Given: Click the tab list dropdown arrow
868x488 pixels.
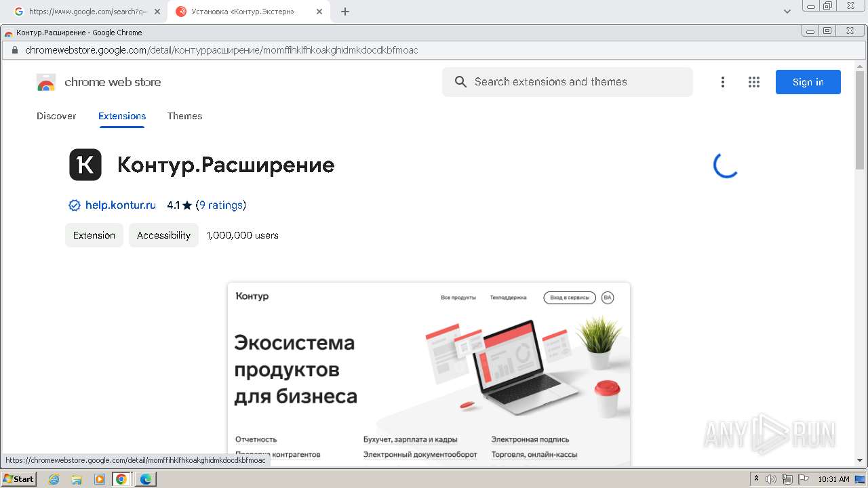Looking at the screenshot, I should 787,12.
